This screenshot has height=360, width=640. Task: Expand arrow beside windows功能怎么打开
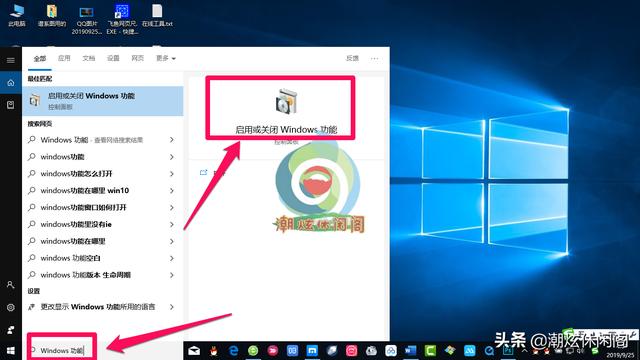171,174
